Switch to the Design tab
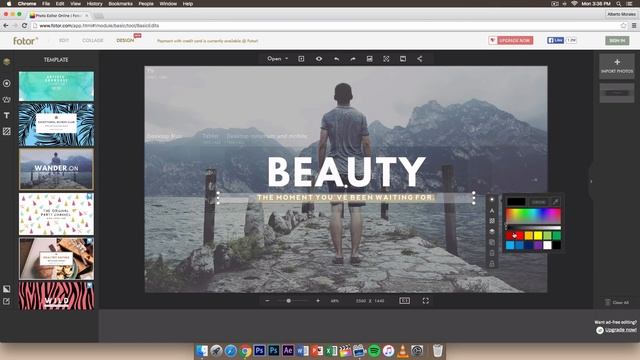This screenshot has height=360, width=640. click(x=125, y=40)
